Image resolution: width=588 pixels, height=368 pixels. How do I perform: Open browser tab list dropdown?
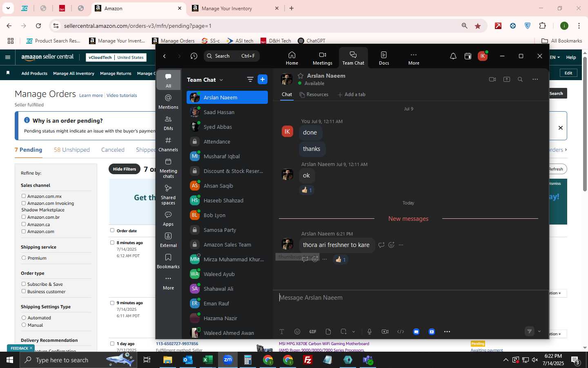tap(8, 8)
